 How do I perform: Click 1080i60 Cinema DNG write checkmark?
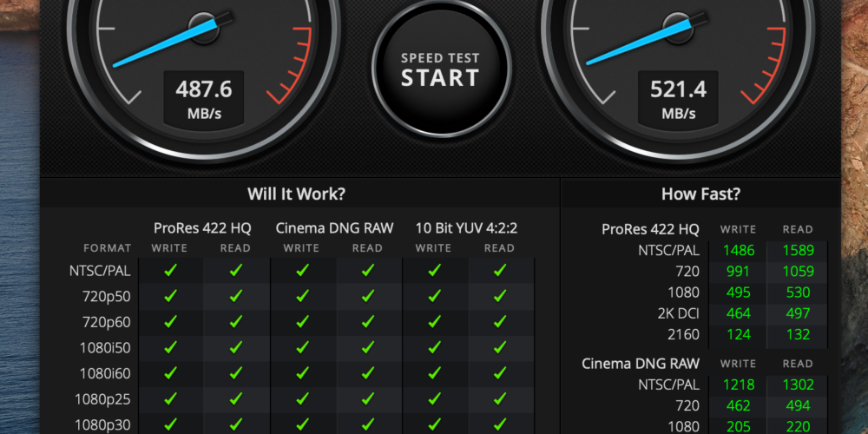(x=302, y=373)
